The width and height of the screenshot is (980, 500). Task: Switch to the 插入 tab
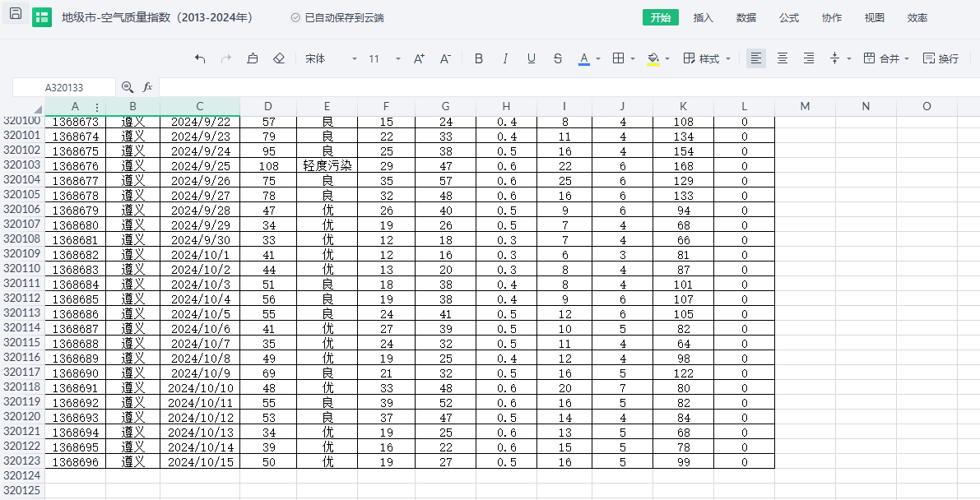pos(704,17)
